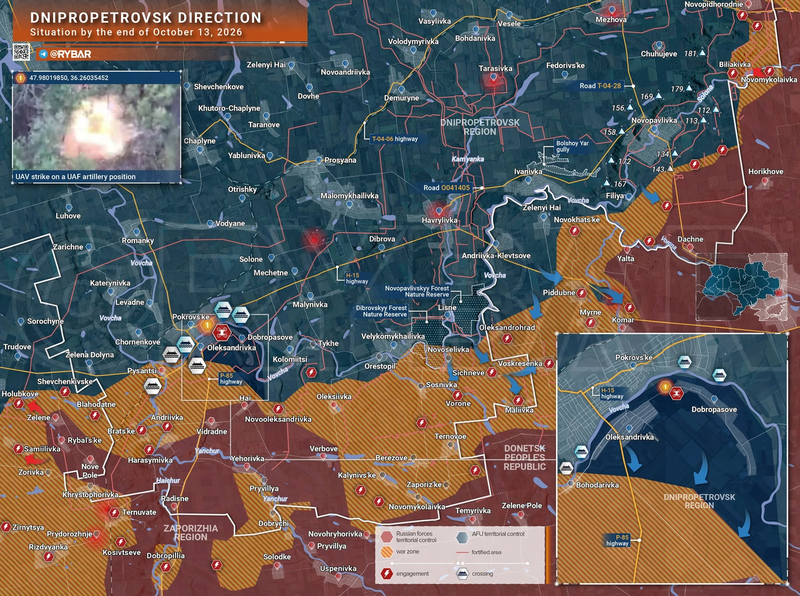Viewport: 800px width, 596px height.
Task: Click the war zone hatched swatch in legend
Action: (x=387, y=552)
